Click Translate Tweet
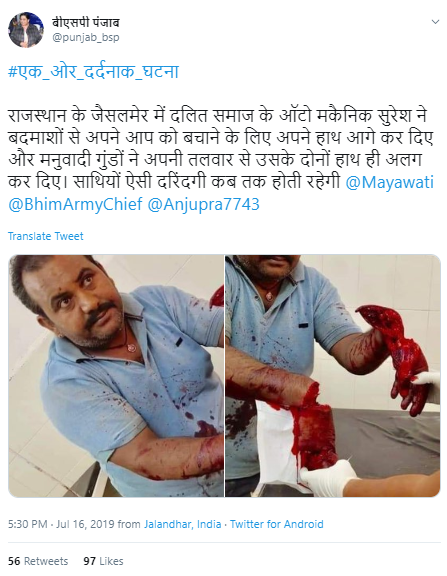The width and height of the screenshot is (447, 576). (46, 236)
